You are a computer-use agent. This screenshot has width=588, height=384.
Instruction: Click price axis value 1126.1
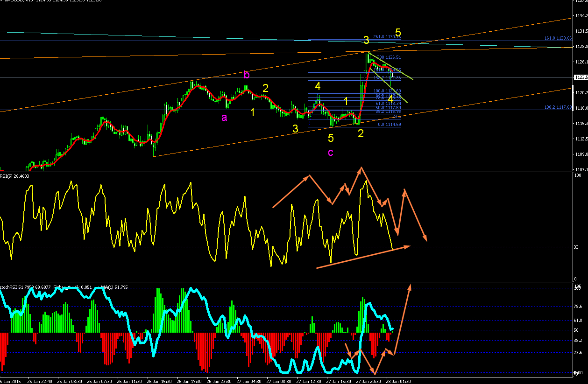coord(582,62)
